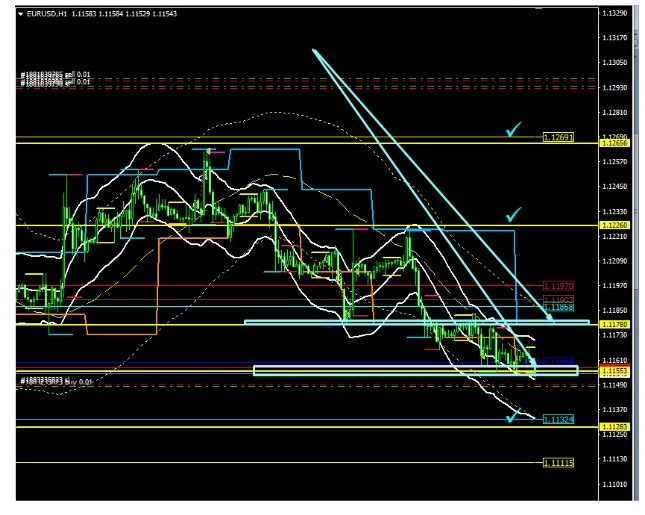Select the 1.11283 yellow price label

[x=612, y=427]
